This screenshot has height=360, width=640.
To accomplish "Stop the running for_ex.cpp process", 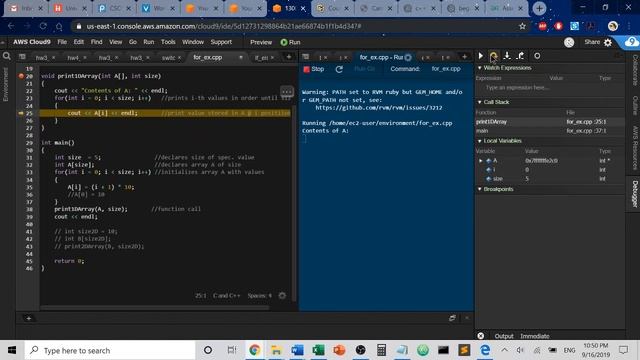I will (x=314, y=69).
